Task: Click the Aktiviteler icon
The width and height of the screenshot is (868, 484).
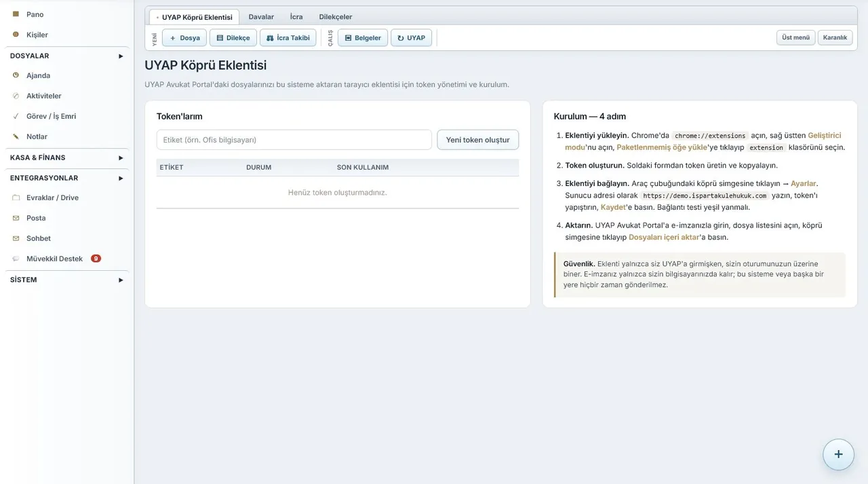Action: click(x=16, y=96)
